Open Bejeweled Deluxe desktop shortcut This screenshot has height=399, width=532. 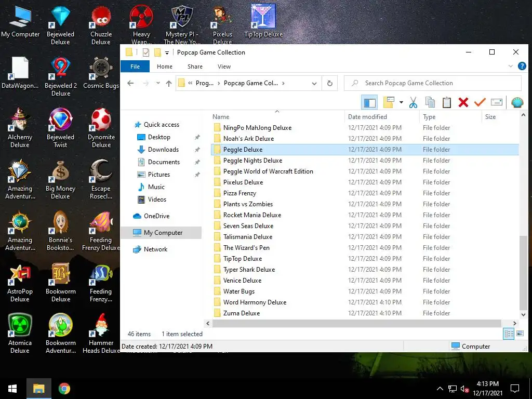(x=60, y=25)
